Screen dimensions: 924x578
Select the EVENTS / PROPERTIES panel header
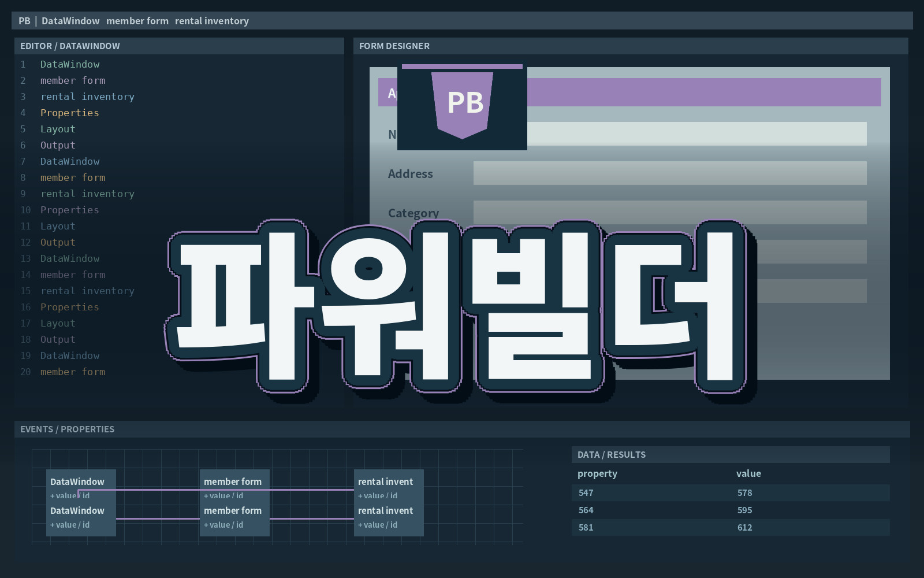point(462,429)
